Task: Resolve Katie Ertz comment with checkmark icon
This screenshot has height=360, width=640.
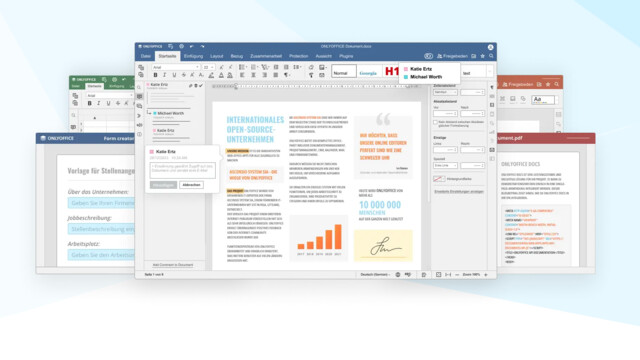Action: (x=201, y=86)
